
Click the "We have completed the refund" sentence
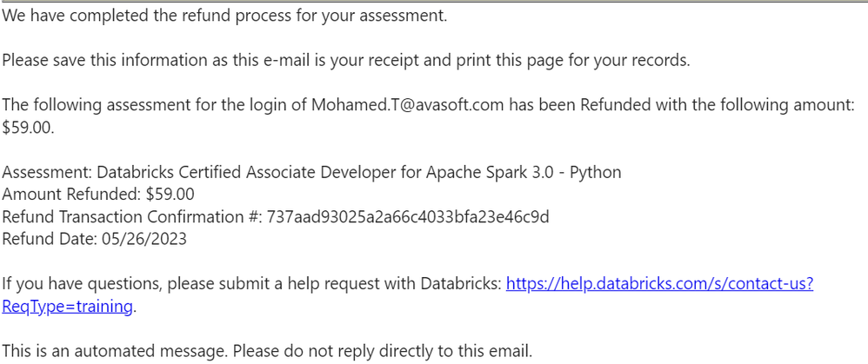click(x=224, y=16)
